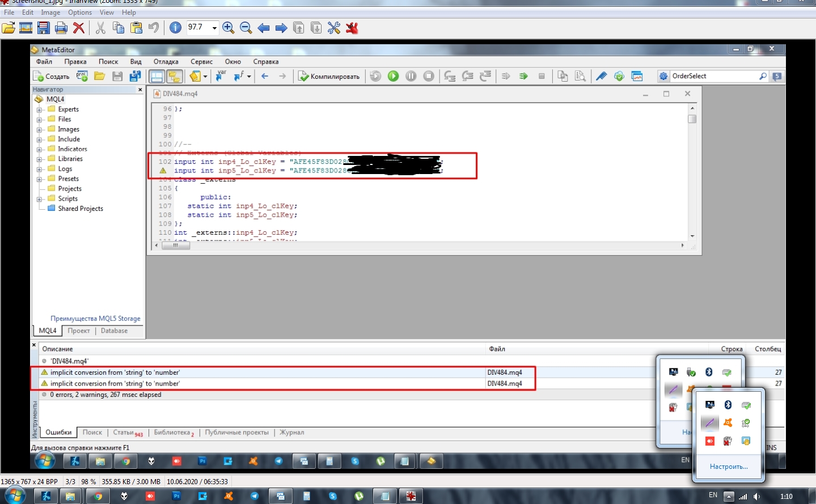Viewport: 816px width, 504px height.
Task: Switch to Журнал tab in toolbox
Action: [x=291, y=433]
